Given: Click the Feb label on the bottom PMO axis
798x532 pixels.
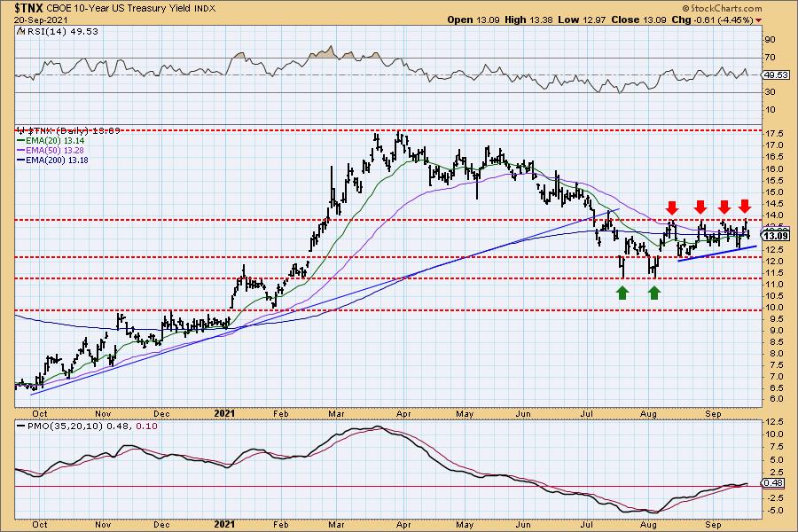Looking at the screenshot, I should (x=281, y=524).
